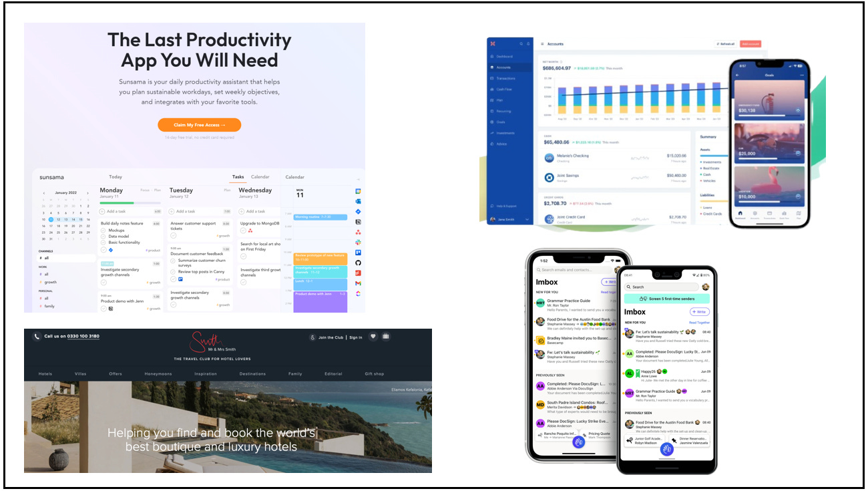Screen dimensions: 868x491
Task: Mark Search for local art show task complete
Action: pyautogui.click(x=243, y=257)
